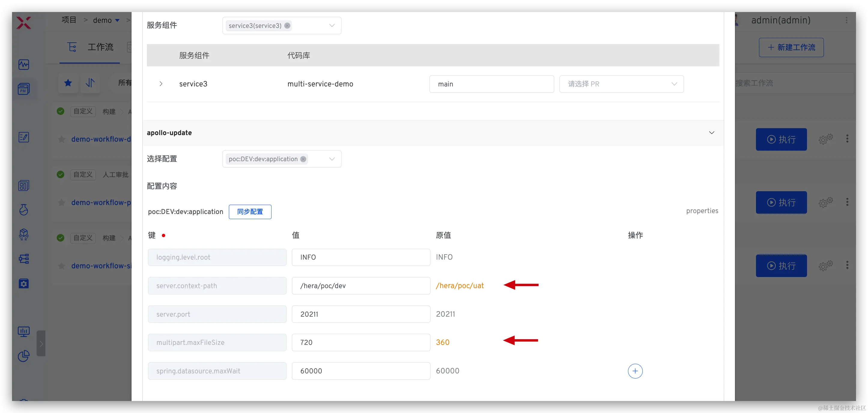Click the 新建工作流 button
Viewport: 868px width, 413px height.
pyautogui.click(x=791, y=47)
